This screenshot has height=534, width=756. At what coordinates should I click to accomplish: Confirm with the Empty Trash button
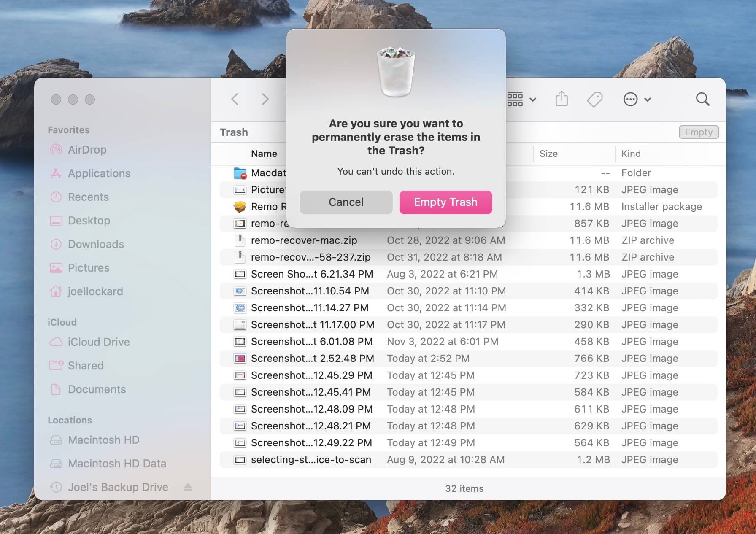(445, 202)
